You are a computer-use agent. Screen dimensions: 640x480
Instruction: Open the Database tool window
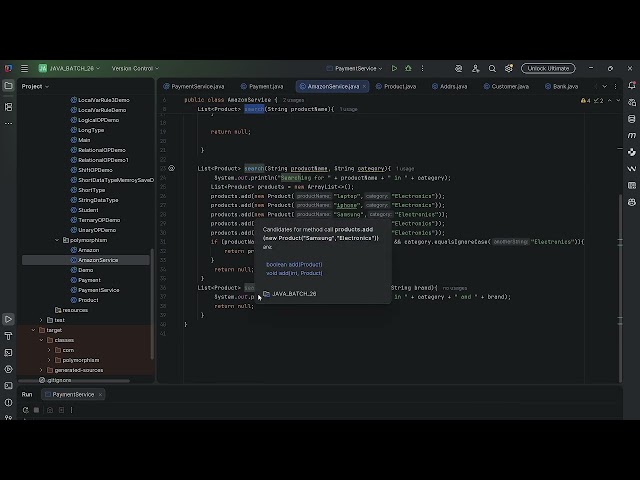click(632, 119)
